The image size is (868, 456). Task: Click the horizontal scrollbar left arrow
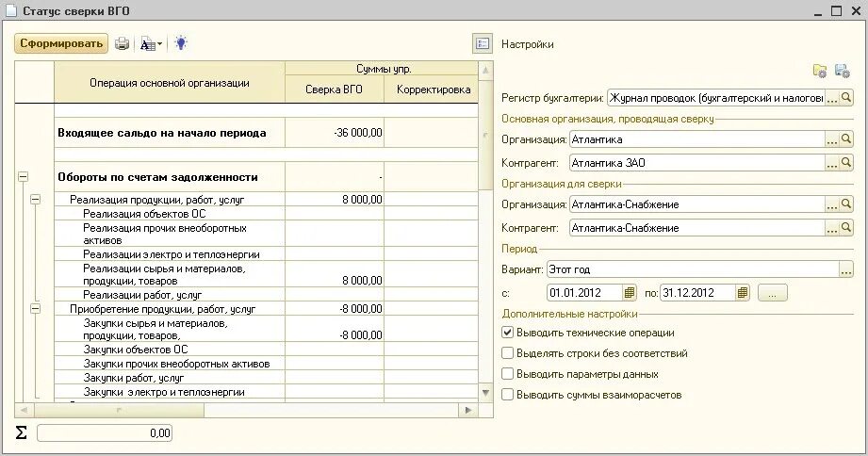pos(24,410)
